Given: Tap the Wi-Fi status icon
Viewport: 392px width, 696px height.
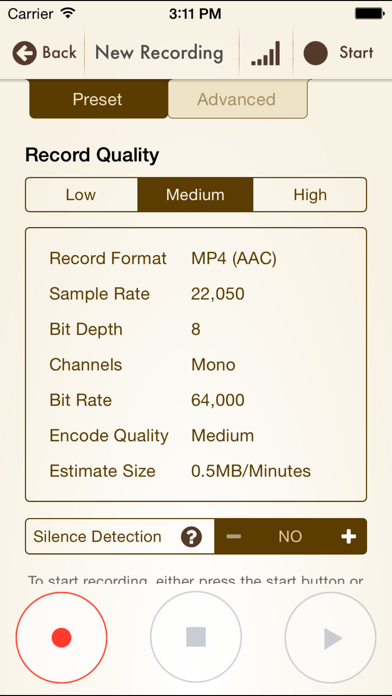Looking at the screenshot, I should tap(68, 13).
